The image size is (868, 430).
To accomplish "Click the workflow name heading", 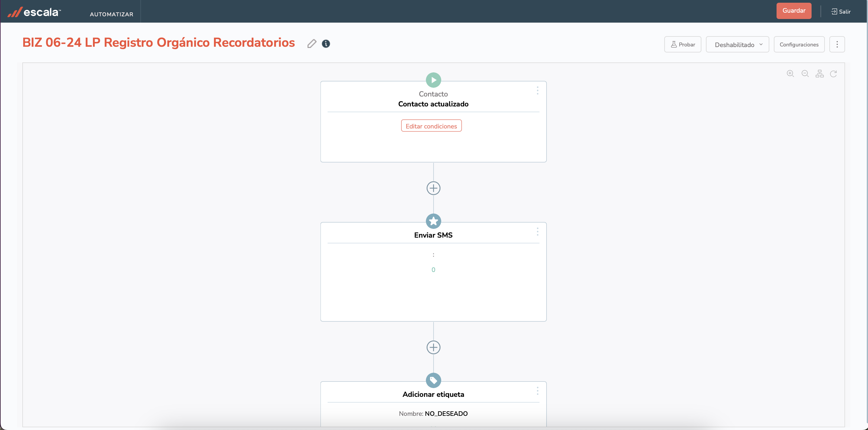I will 158,43.
